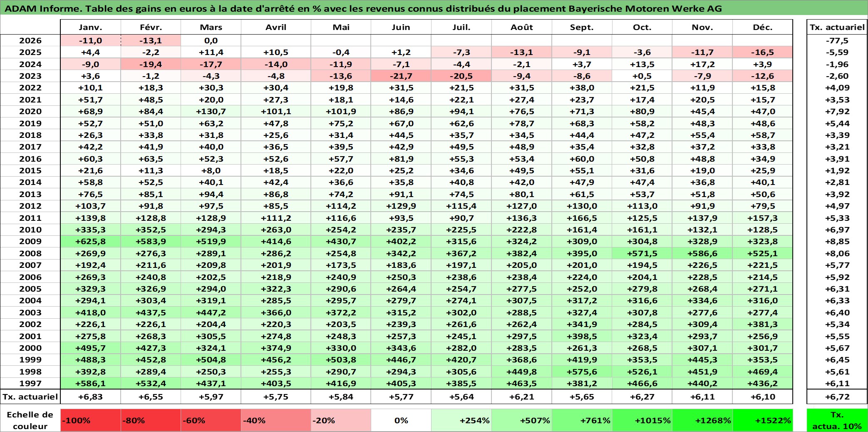Click the 2015 Mars value +8,0

(211, 170)
